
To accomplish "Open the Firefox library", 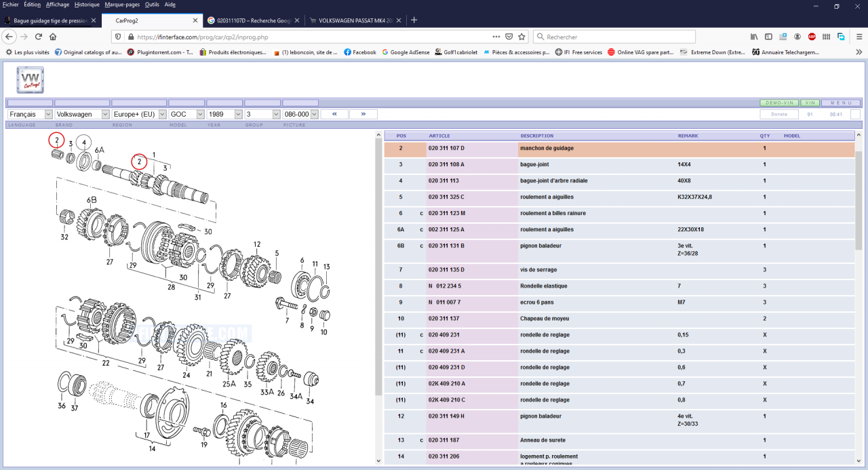I will pyautogui.click(x=754, y=37).
